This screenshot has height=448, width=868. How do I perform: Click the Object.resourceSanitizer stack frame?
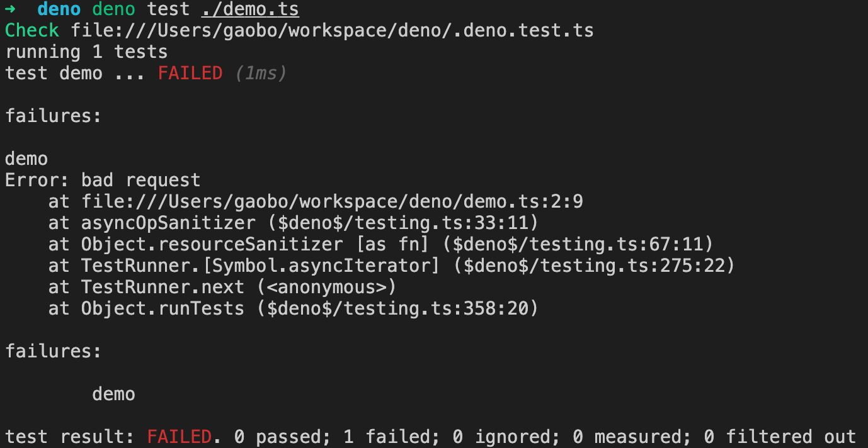[380, 244]
